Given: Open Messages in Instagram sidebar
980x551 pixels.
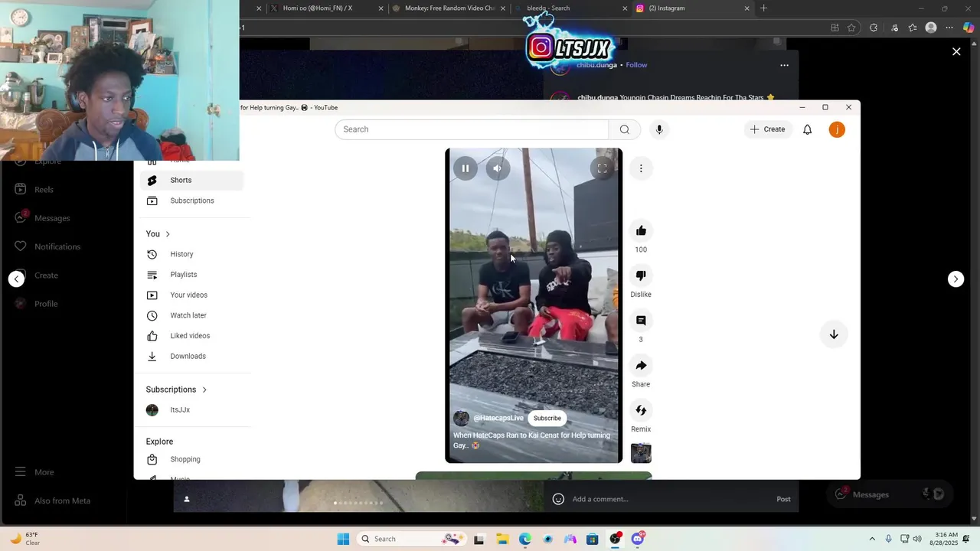Looking at the screenshot, I should coord(43,218).
